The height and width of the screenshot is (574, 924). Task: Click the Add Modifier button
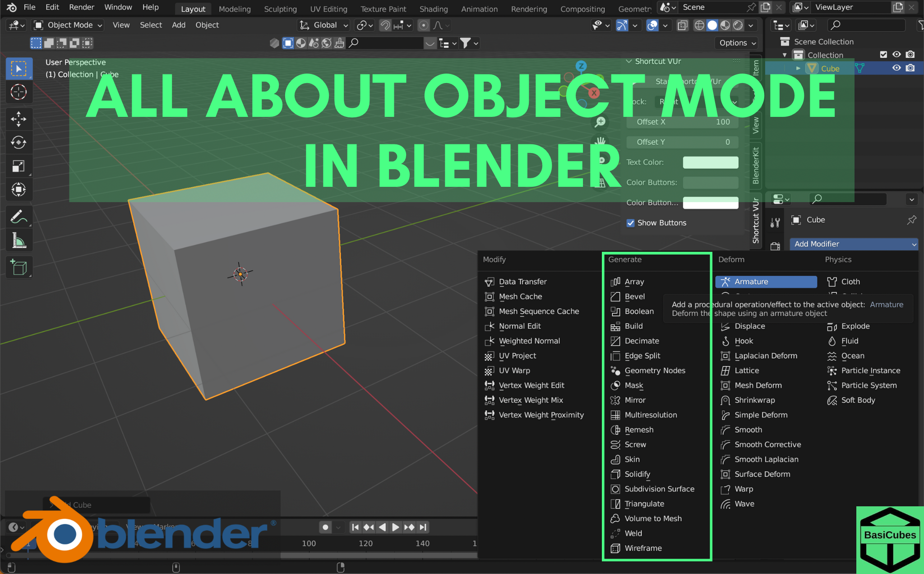click(x=853, y=244)
